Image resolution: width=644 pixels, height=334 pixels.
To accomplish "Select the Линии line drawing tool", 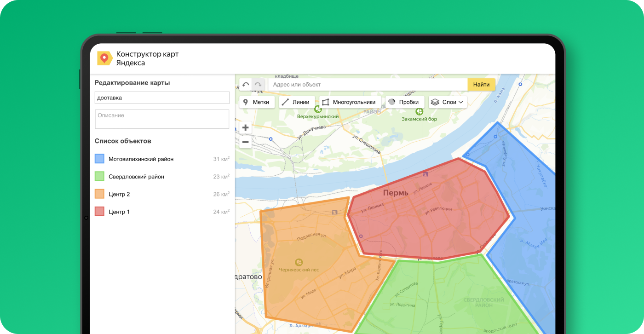I will (x=297, y=102).
